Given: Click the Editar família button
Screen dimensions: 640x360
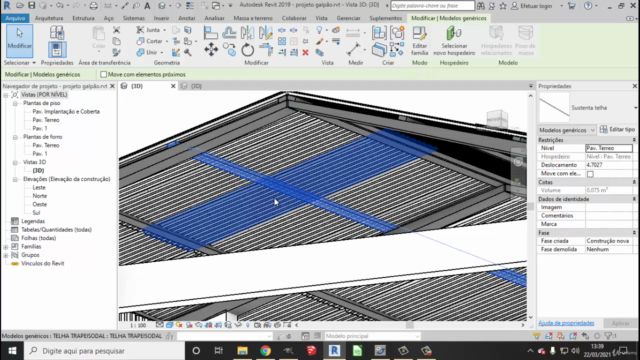Looking at the screenshot, I should coord(419,41).
